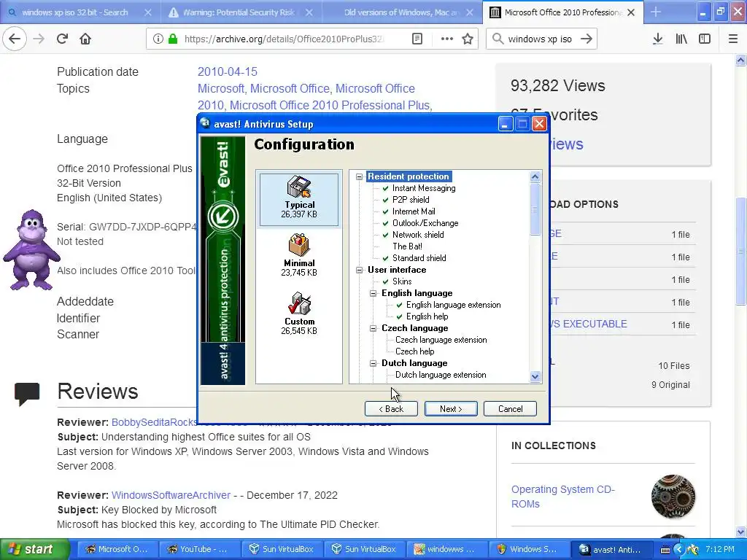Open new tab with plus icon
This screenshot has height=560, width=747.
coord(656,12)
